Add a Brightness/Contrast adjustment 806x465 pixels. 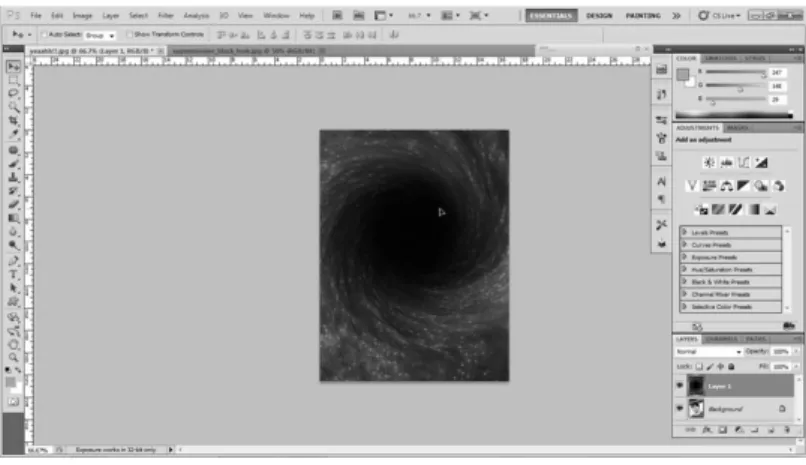pyautogui.click(x=709, y=163)
